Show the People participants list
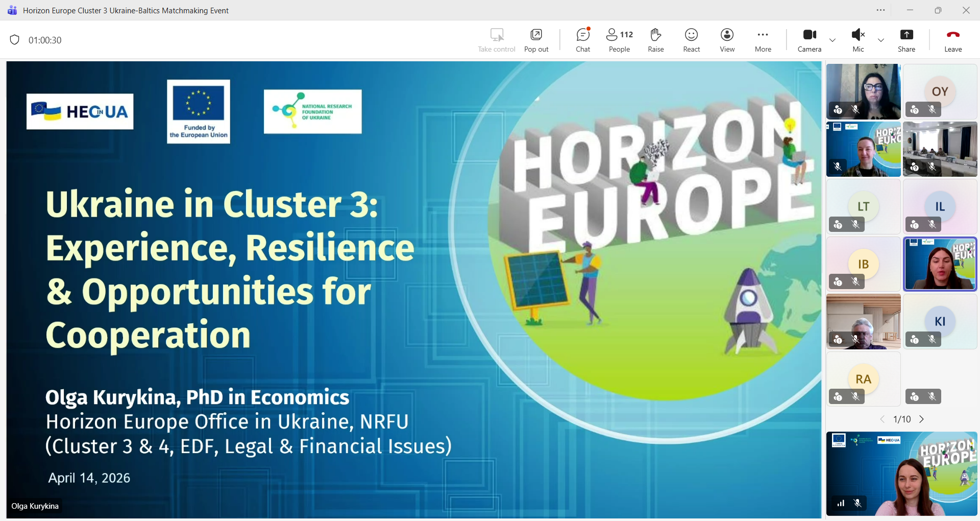980x521 pixels. pyautogui.click(x=619, y=40)
